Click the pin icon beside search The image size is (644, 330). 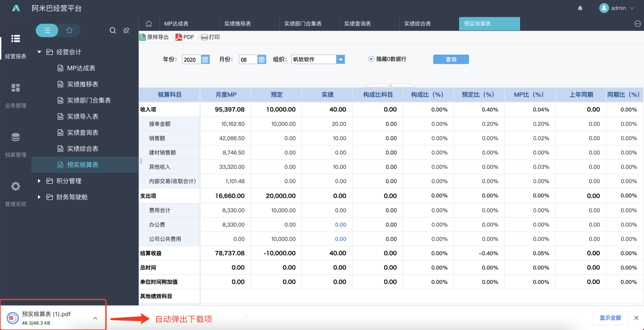click(126, 31)
